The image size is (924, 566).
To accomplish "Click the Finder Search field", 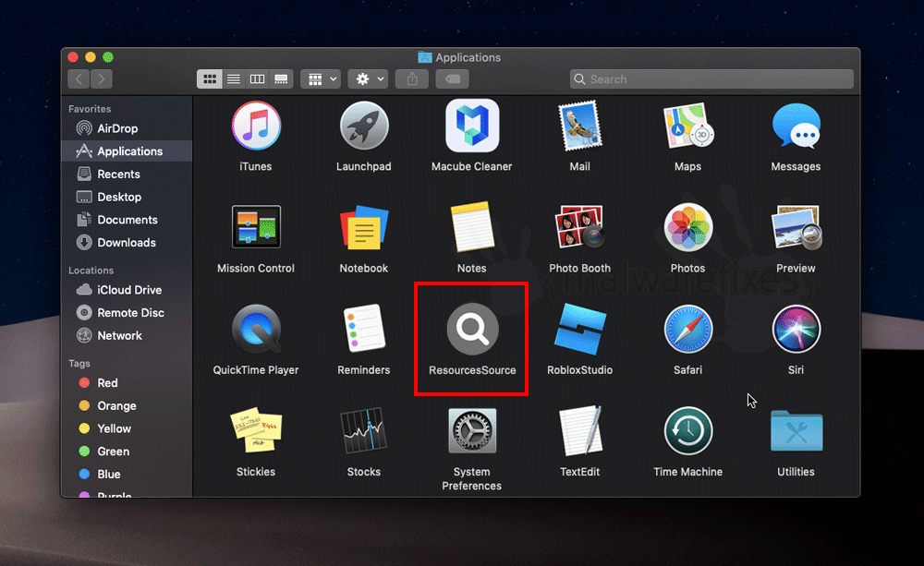I will click(x=711, y=78).
